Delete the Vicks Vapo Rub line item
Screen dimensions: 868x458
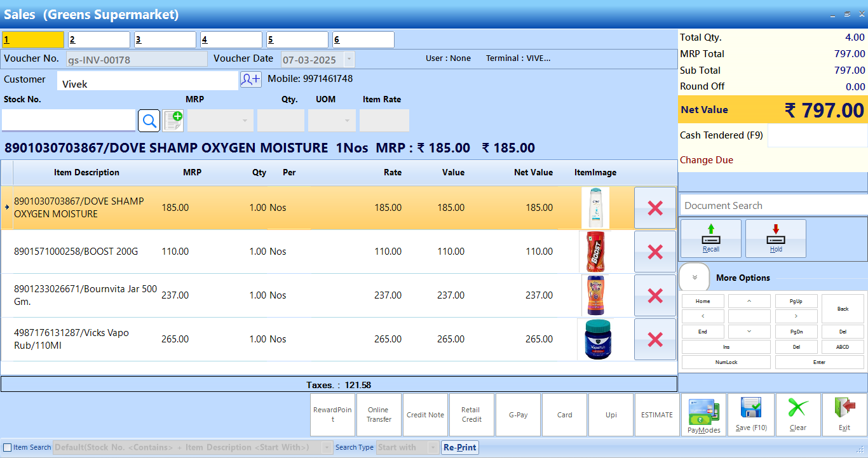pos(655,339)
